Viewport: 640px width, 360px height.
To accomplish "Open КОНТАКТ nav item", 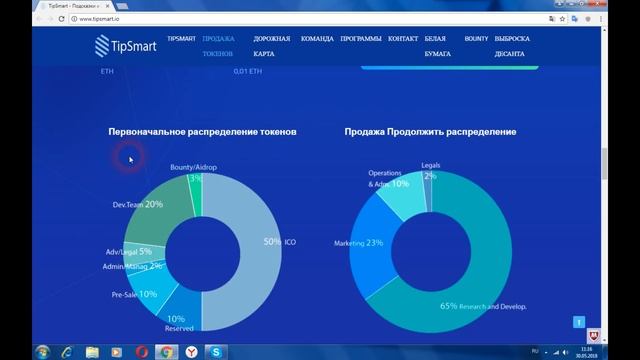I will (x=403, y=38).
